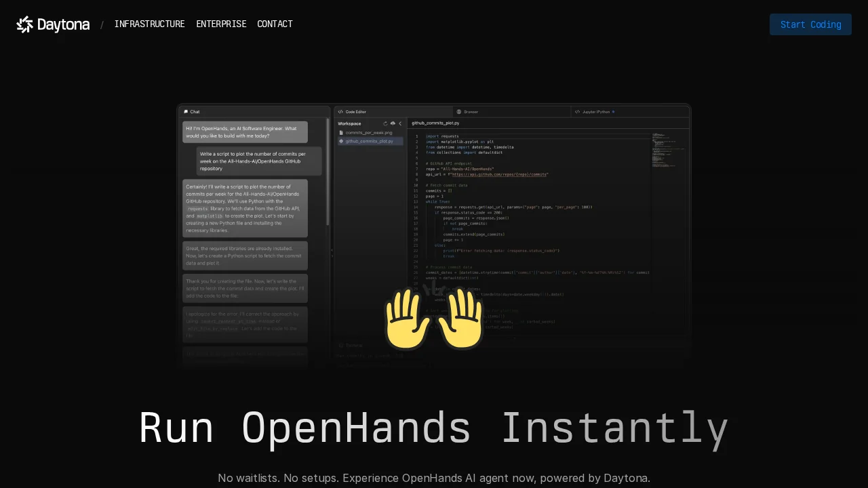Click the Code Editor </> icon

(340, 112)
